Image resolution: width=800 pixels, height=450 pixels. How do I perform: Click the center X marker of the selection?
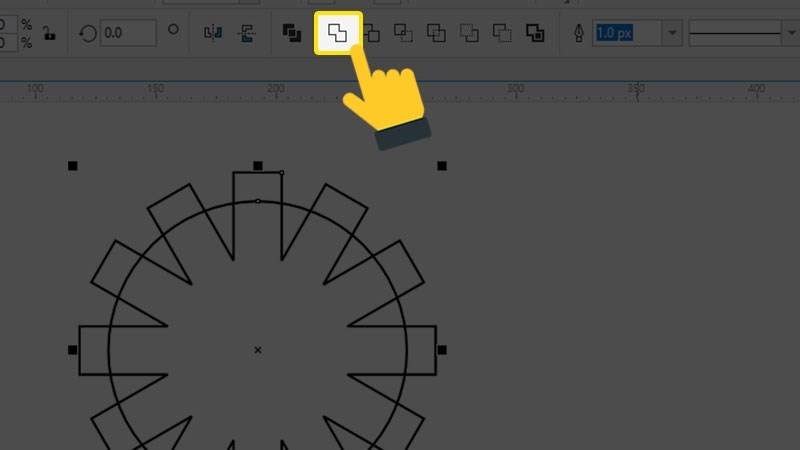click(258, 350)
